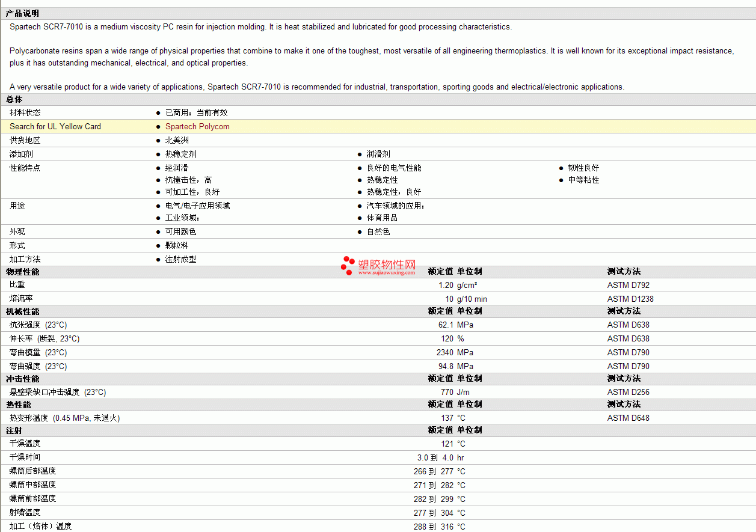
Task: Click the "Search for UL Yellow Card" label
Action: click(x=55, y=126)
